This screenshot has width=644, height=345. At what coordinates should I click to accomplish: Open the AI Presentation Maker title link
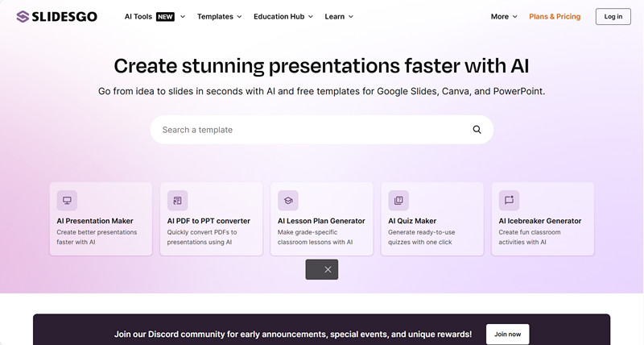95,221
